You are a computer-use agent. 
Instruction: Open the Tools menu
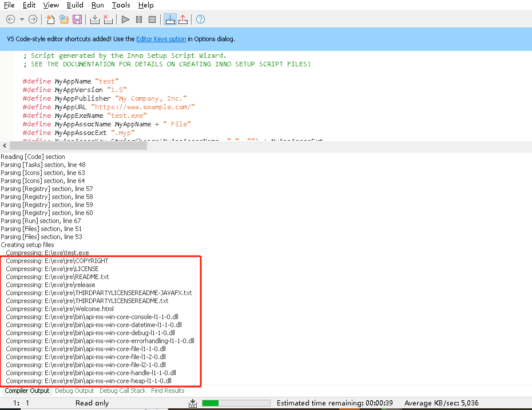pyautogui.click(x=121, y=5)
